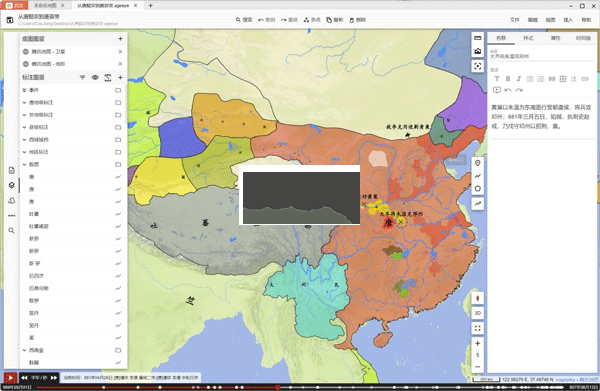Image resolution: width=600 pixels, height=391 pixels.
Task: Add a new base map layer with the plus icon
Action: coord(120,39)
